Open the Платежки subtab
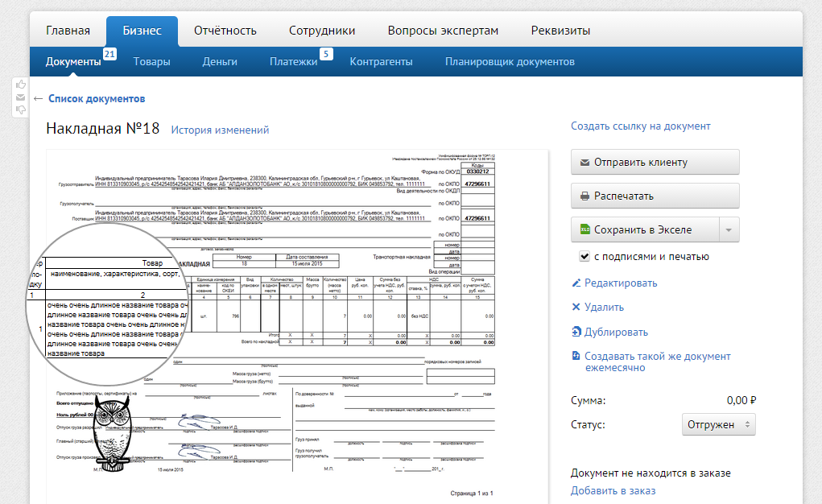The height and width of the screenshot is (504, 822). (294, 62)
